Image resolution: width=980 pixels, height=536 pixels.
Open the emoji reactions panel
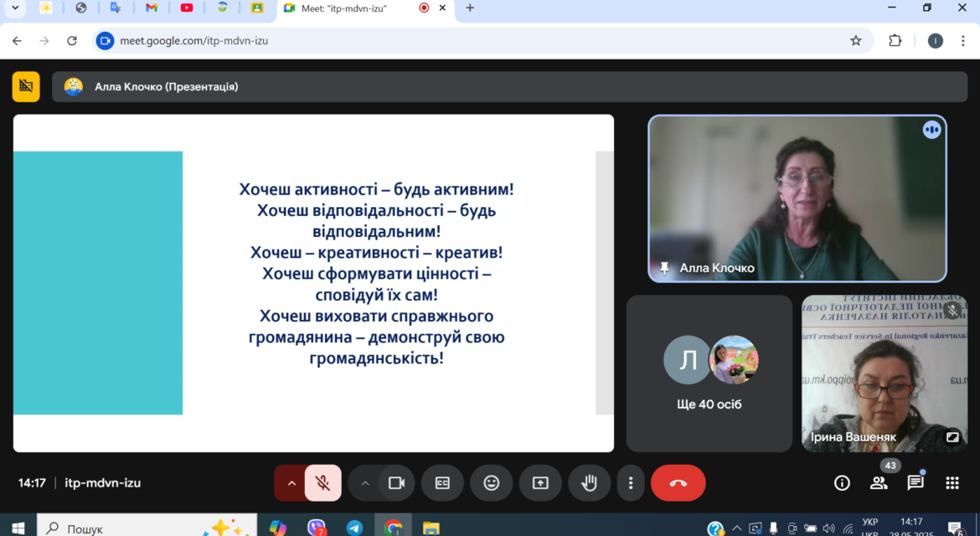pyautogui.click(x=491, y=483)
